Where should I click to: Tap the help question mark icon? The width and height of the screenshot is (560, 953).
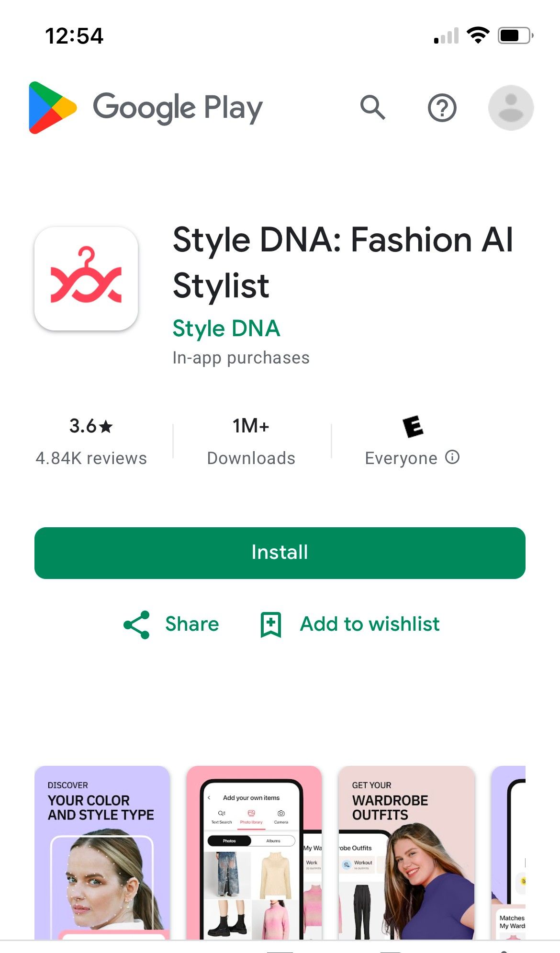[x=442, y=108]
